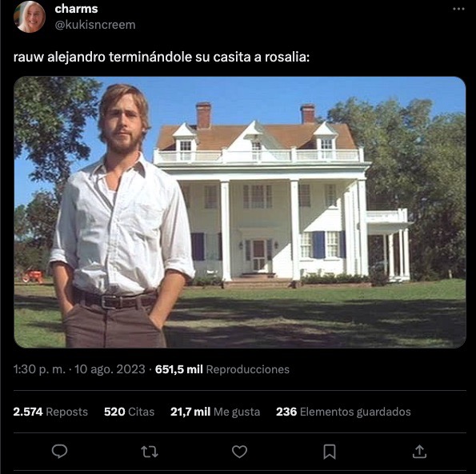Click the Reproducciones label
This screenshot has height=474, width=476.
(248, 369)
